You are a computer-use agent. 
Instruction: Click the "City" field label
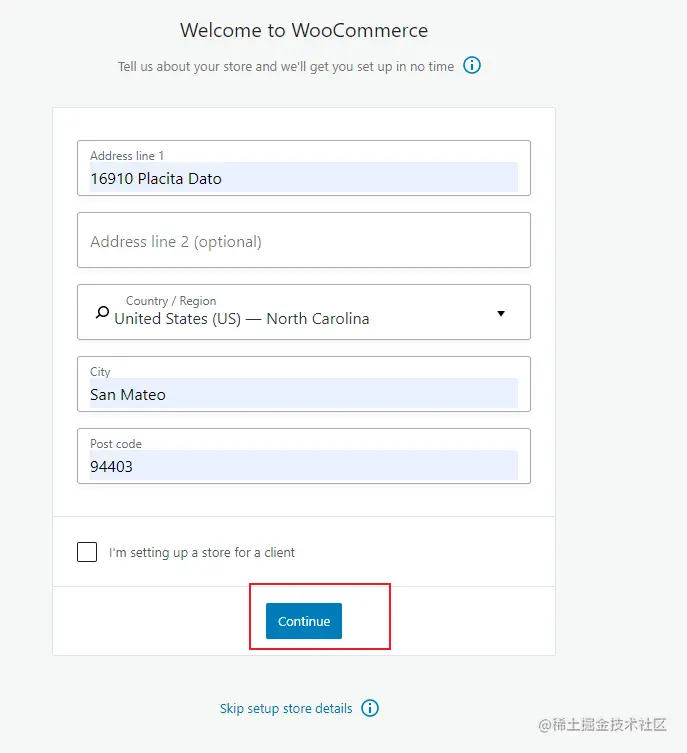(x=100, y=372)
